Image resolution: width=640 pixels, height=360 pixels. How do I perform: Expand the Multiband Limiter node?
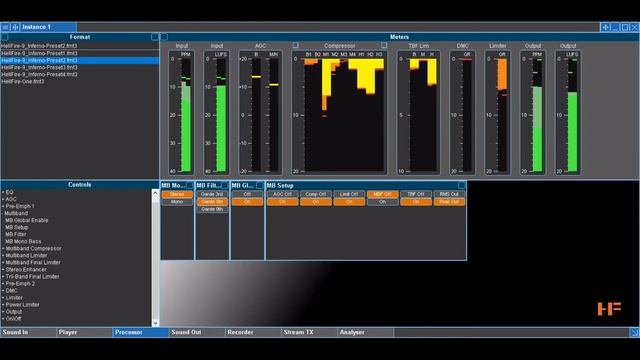3,256
